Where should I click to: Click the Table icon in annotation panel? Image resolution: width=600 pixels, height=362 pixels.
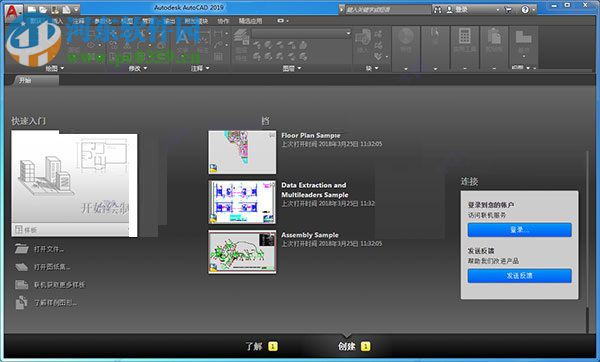[x=218, y=57]
